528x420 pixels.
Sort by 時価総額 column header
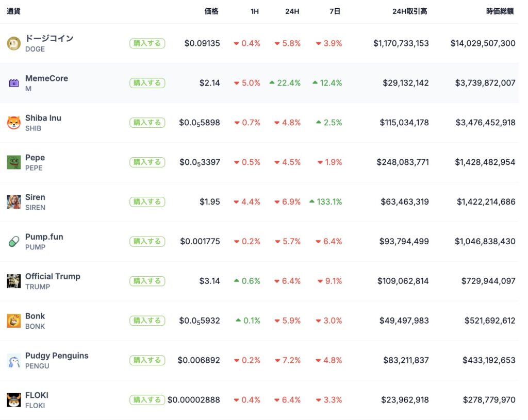(x=500, y=11)
